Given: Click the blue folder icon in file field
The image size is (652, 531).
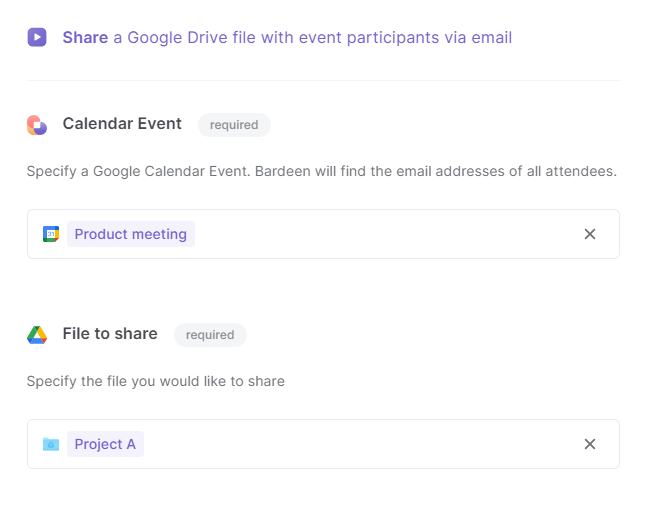Looking at the screenshot, I should click(x=51, y=444).
